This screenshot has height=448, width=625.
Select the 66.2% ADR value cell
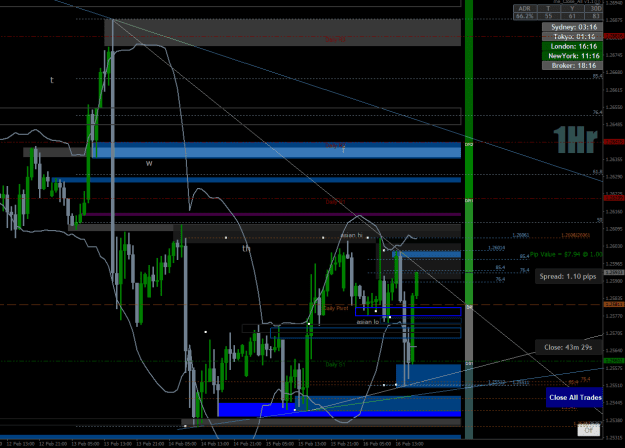(x=525, y=16)
